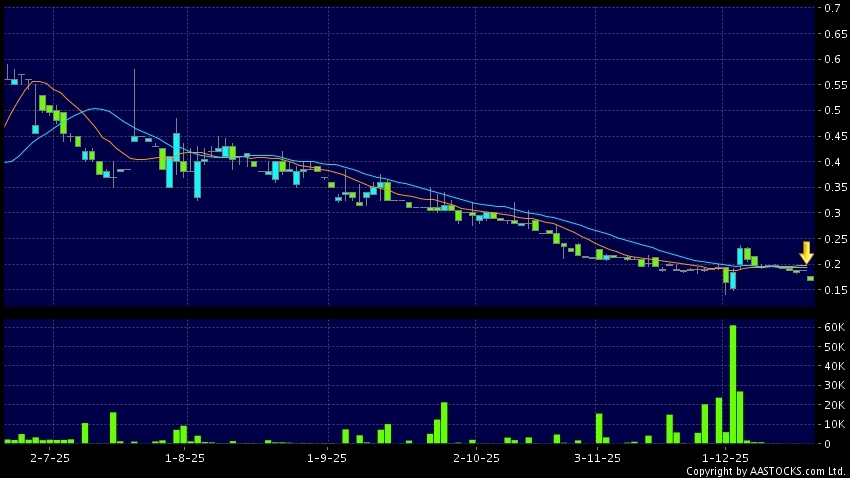Click the 60K volume axis label
This screenshot has width=850, height=478.
click(x=834, y=328)
